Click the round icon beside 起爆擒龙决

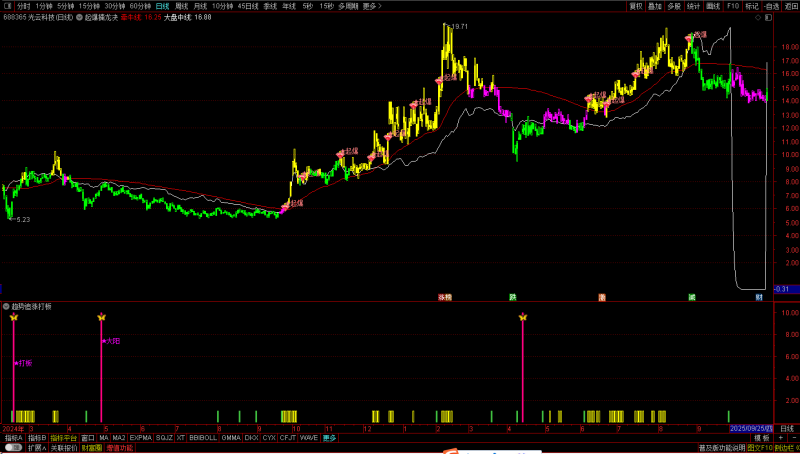77,17
